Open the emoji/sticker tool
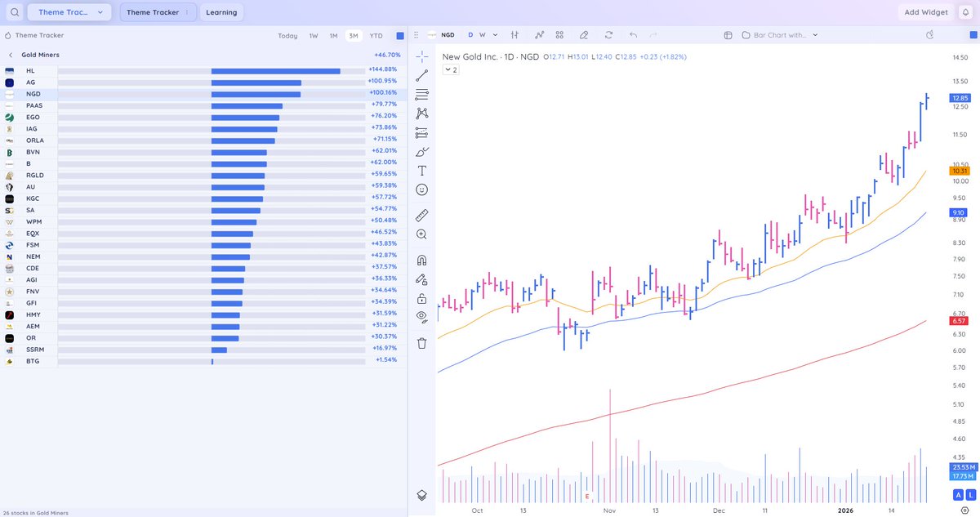Viewport: 980px width, 517px height. click(x=421, y=189)
